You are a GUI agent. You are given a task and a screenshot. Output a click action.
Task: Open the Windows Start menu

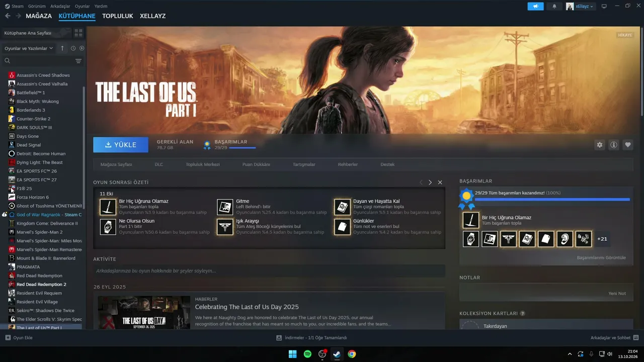pos(292,354)
